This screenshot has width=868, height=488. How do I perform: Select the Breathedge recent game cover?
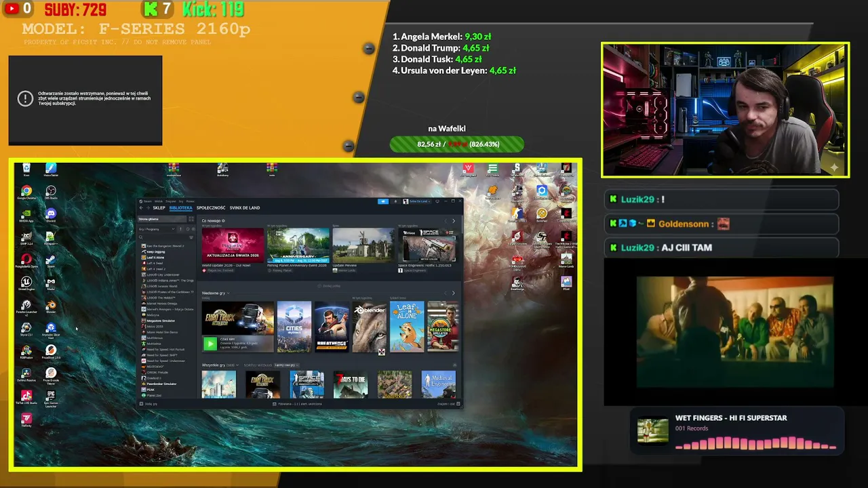(x=332, y=326)
